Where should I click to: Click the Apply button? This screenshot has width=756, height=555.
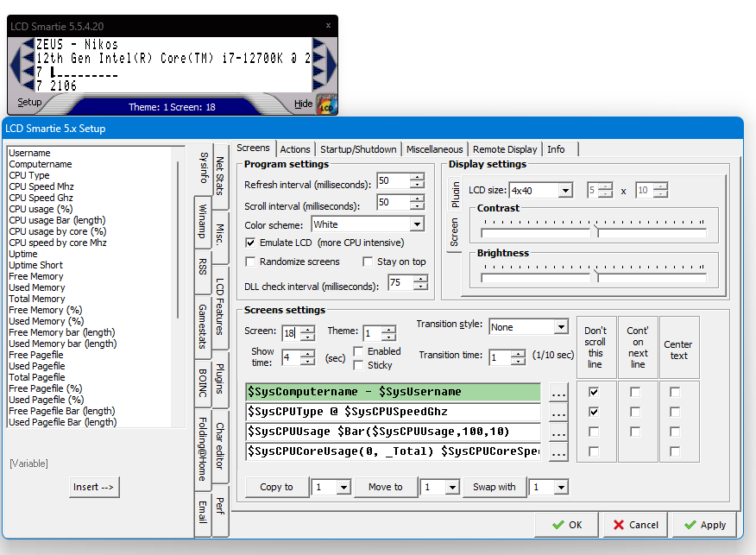click(704, 524)
